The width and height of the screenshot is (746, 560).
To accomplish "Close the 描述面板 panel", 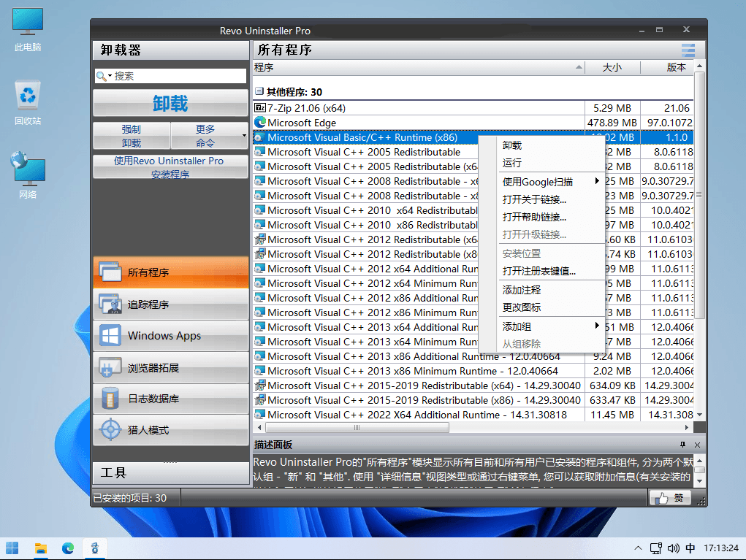I will (x=697, y=445).
